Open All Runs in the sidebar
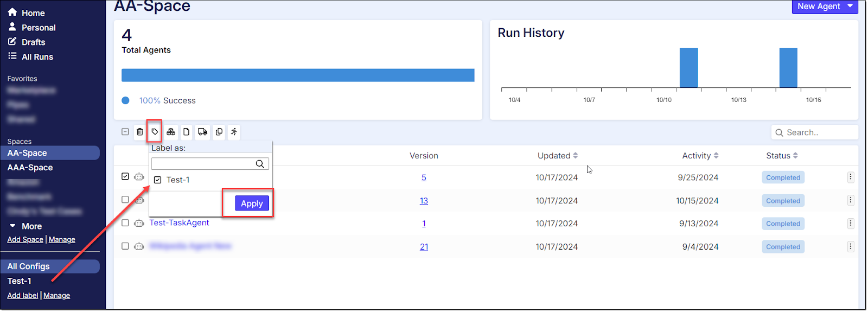Image resolution: width=868 pixels, height=312 pixels. click(x=37, y=57)
